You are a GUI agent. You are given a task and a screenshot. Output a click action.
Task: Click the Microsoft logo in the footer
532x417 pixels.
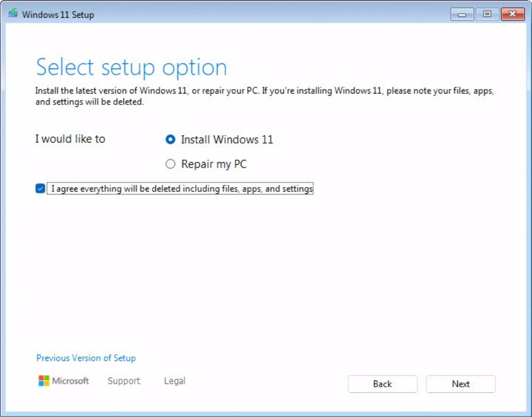[x=45, y=380]
